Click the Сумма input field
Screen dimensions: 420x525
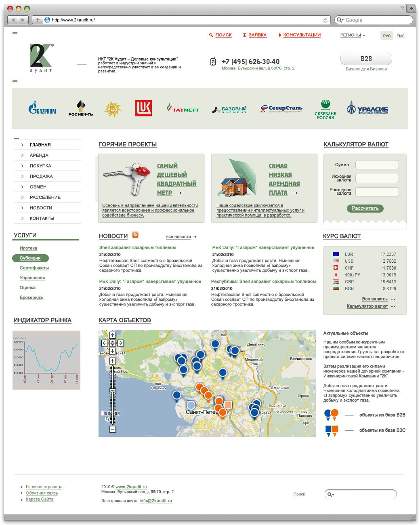pos(377,164)
